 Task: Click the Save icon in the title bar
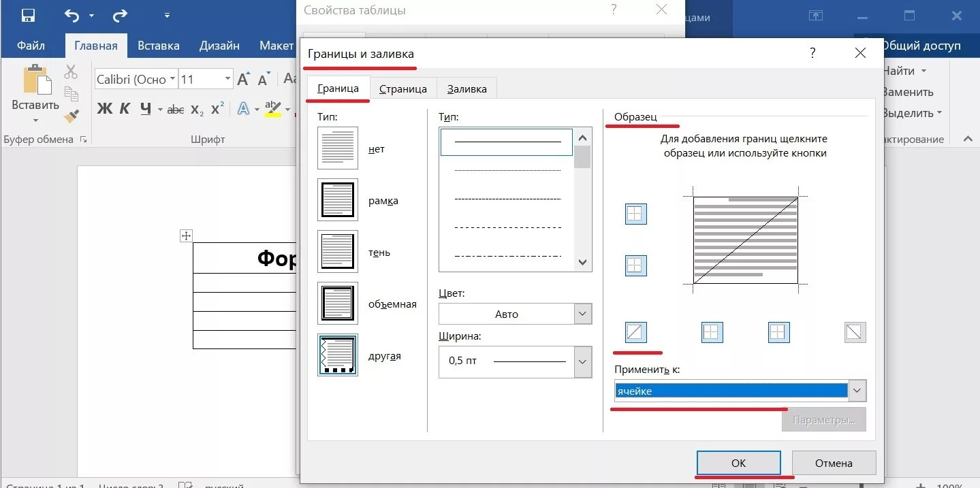28,15
